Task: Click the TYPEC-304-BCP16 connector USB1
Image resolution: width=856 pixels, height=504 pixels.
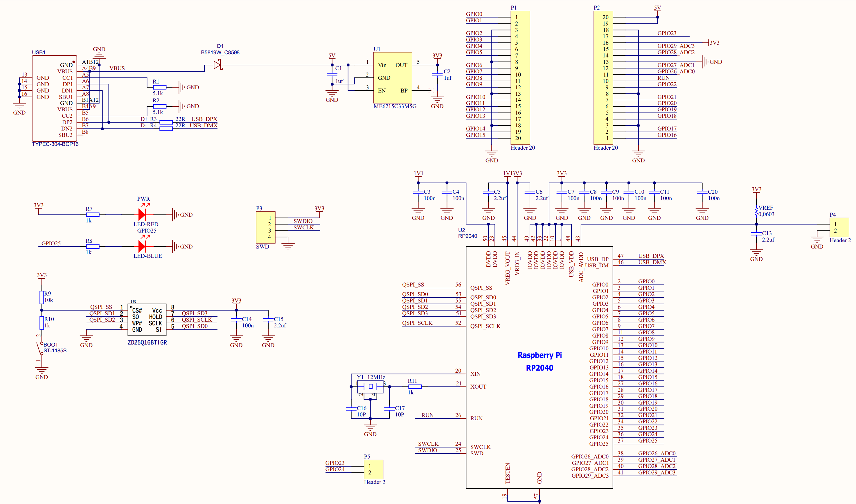Action: click(54, 99)
